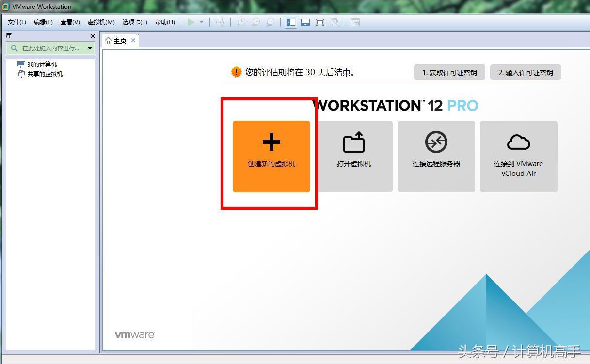Open the 查看(V) menu

point(70,22)
